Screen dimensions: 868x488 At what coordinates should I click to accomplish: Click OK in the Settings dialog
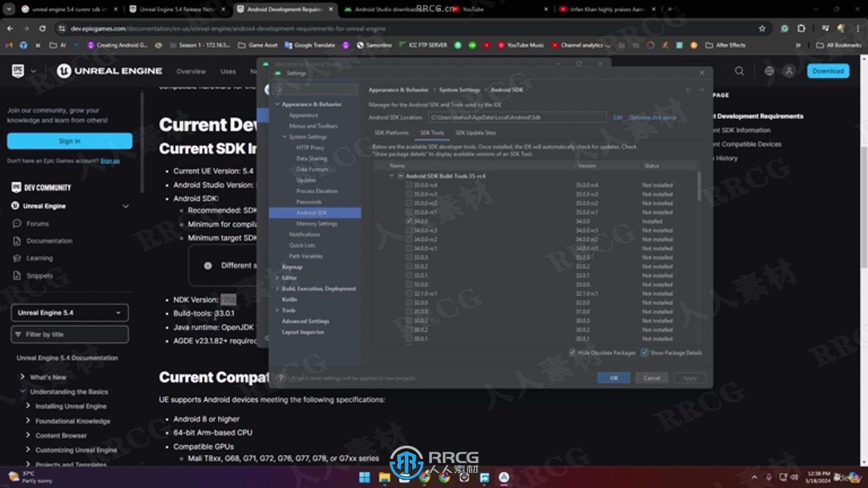point(613,378)
